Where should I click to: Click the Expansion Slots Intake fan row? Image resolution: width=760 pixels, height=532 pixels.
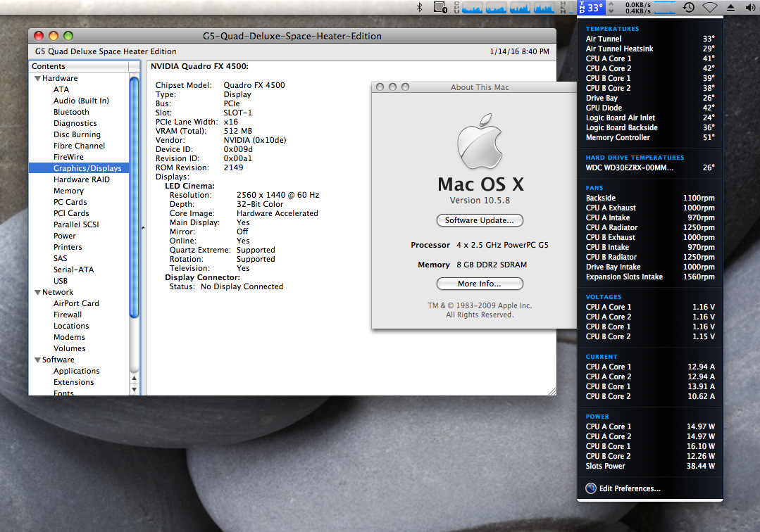650,277
